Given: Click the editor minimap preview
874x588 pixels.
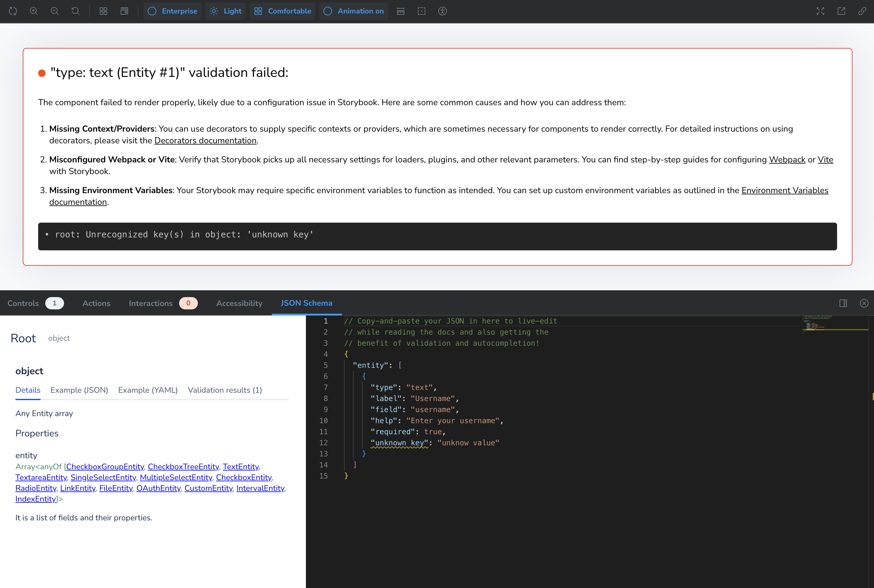Looking at the screenshot, I should (x=835, y=325).
